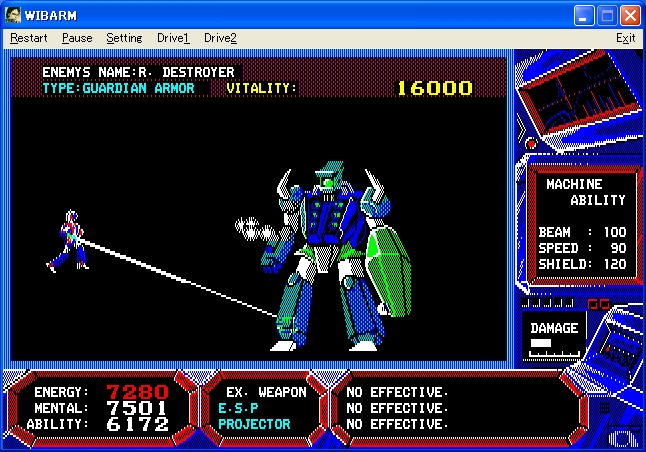Image resolution: width=646 pixels, height=452 pixels.
Task: Click the BEAM : 100 stat
Action: tap(582, 232)
